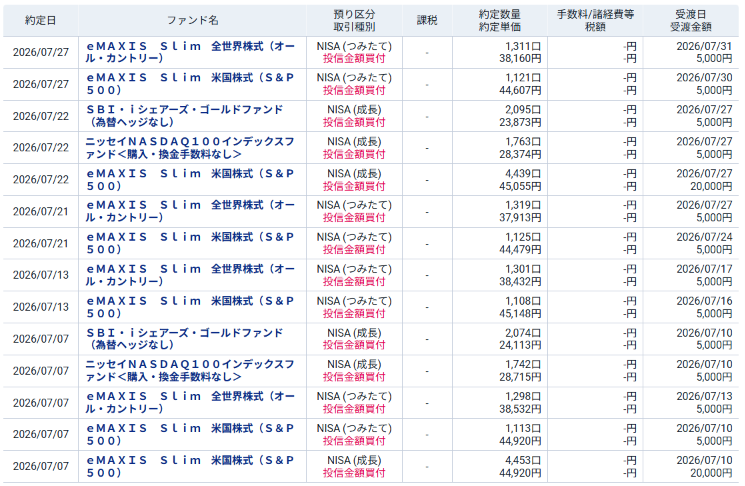Select the unit price 45,148円
Image resolution: width=745 pixels, height=486 pixels.
[520, 314]
